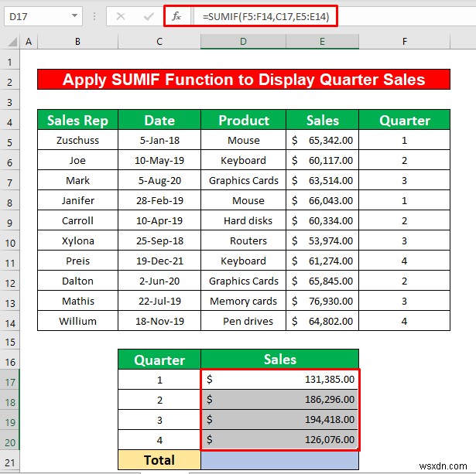Click the Quarter header in column F
Screen dimensions: 476x474
pyautogui.click(x=404, y=120)
